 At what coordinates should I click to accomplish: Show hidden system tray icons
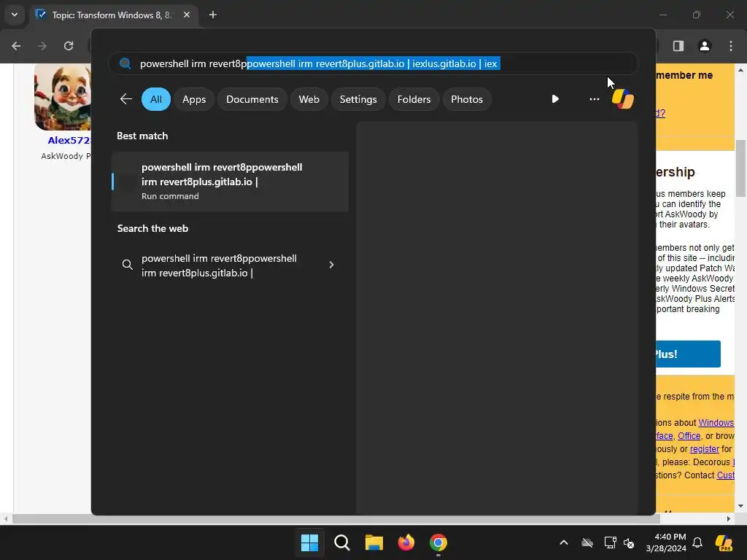(564, 542)
